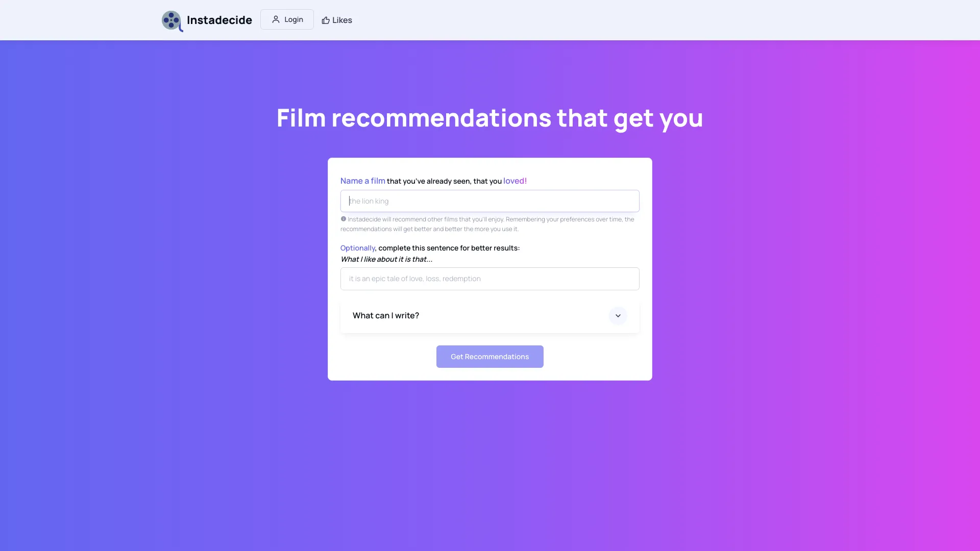Click the person icon in the Login button
Screen dimensions: 980x551
276,19
